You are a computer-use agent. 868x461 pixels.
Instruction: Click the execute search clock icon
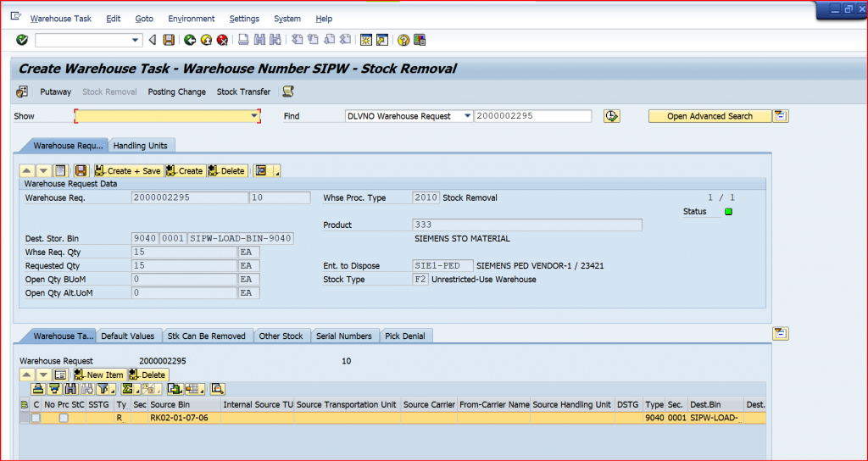pyautogui.click(x=612, y=116)
